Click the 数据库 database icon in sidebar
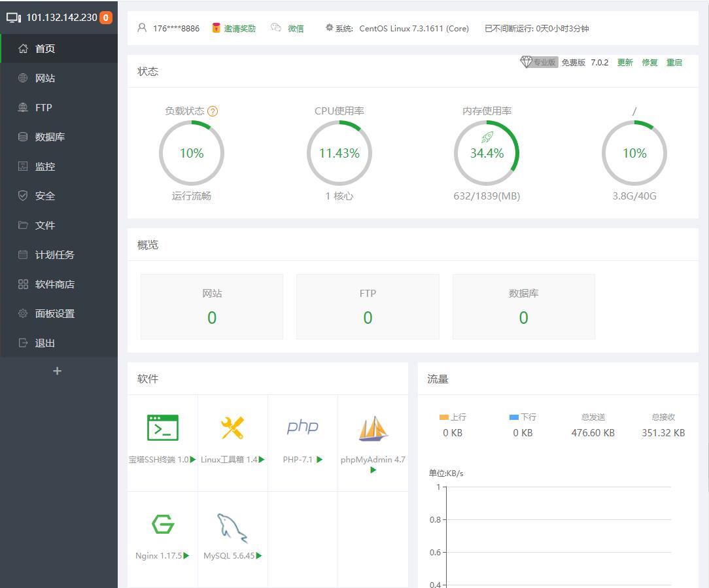 coord(23,137)
